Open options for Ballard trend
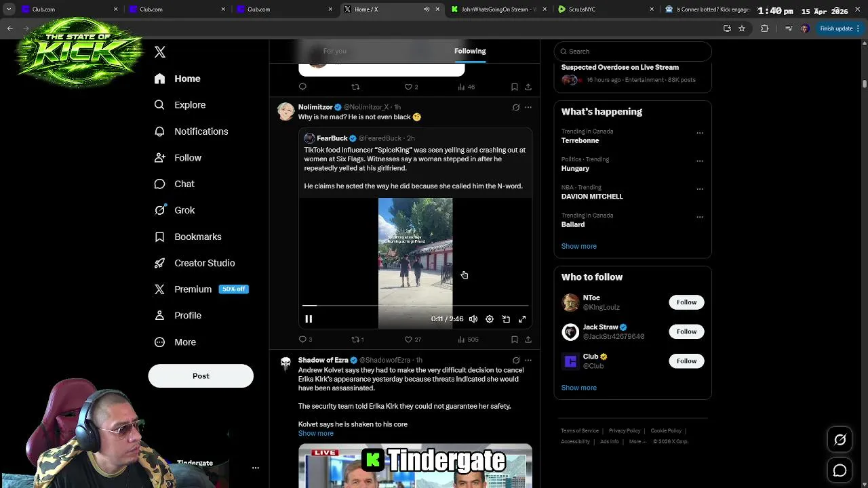 (x=700, y=217)
